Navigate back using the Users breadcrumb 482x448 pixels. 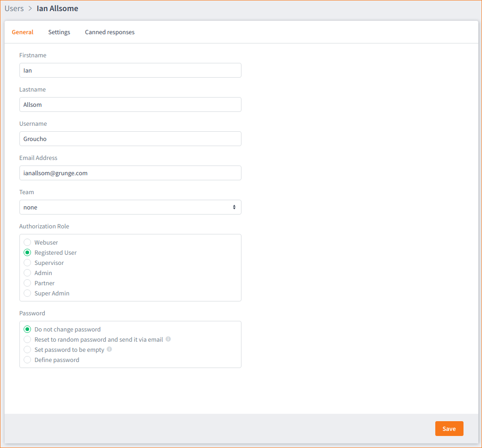tap(14, 8)
